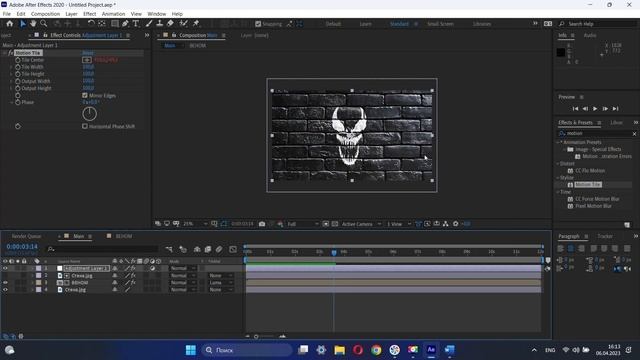This screenshot has height=360, width=640.
Task: Hide Adjustment Layer 1 with eye toggle
Action: [5, 268]
